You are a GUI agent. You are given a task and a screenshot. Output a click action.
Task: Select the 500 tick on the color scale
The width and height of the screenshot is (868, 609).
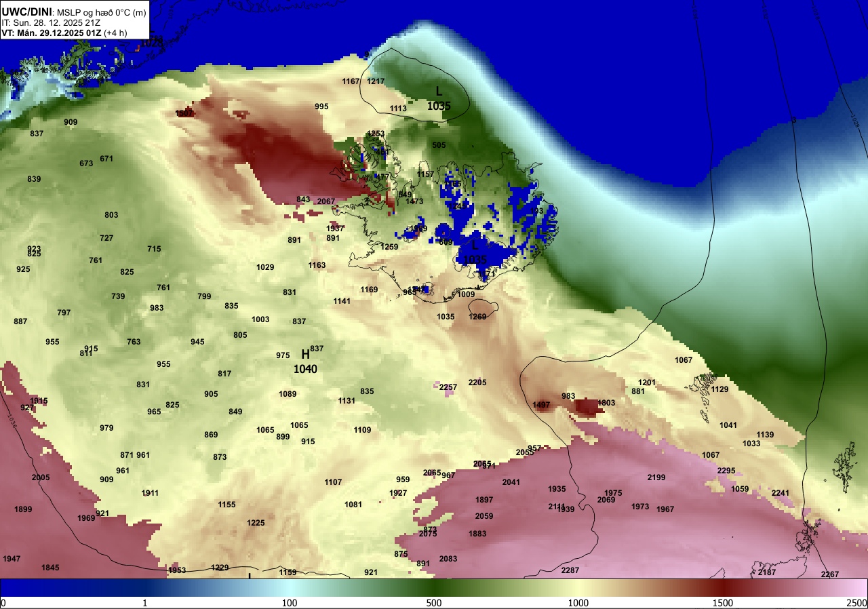[434, 603]
